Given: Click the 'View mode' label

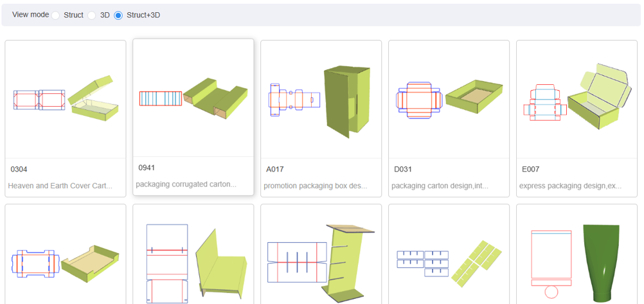Looking at the screenshot, I should [30, 15].
